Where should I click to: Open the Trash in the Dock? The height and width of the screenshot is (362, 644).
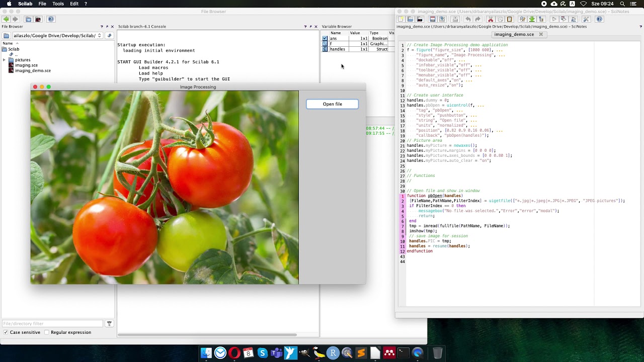pyautogui.click(x=438, y=353)
